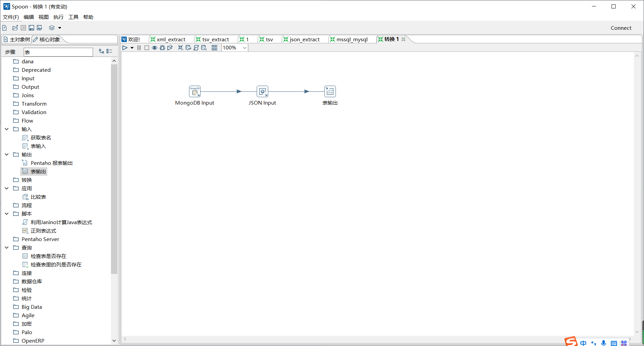Open the 帮助 menu
Screen dimensions: 644x346
point(88,17)
